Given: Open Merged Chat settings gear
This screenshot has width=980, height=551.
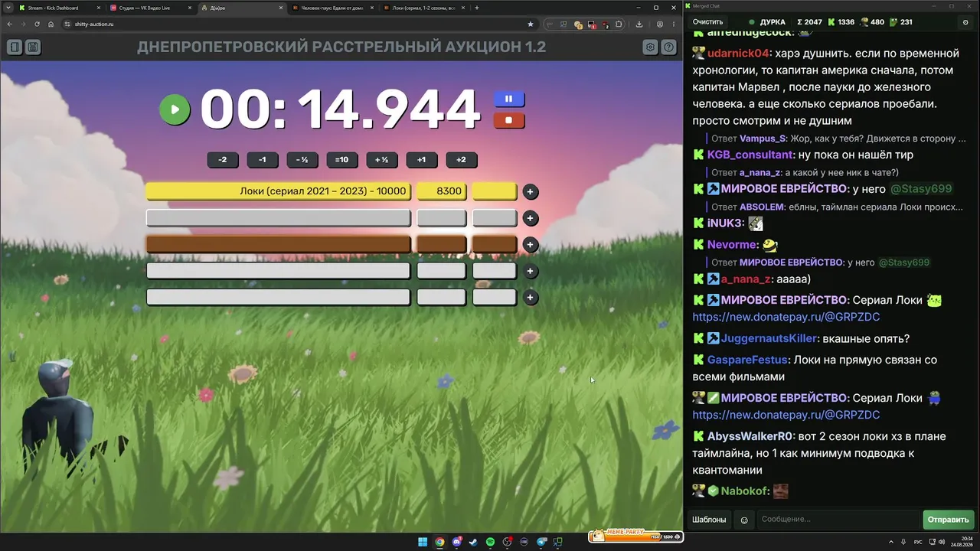Looking at the screenshot, I should [965, 22].
